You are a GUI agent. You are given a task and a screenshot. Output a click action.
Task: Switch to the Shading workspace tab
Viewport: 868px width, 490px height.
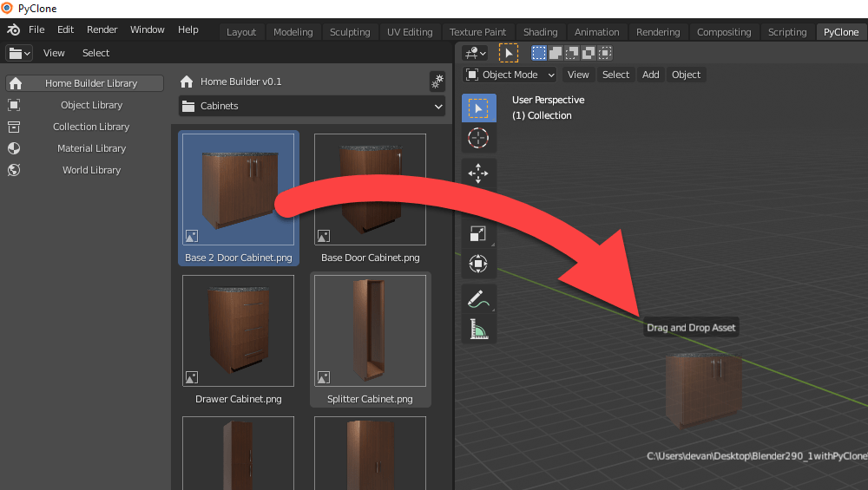point(540,32)
